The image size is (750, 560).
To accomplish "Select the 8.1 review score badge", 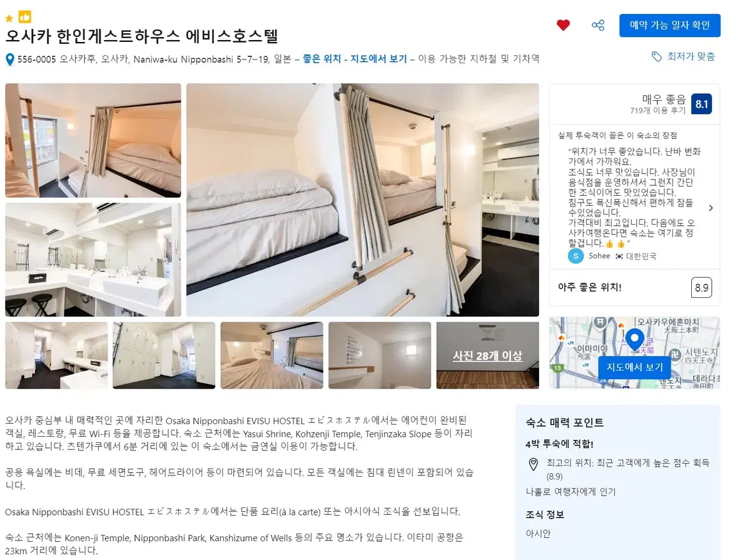I will (x=701, y=104).
